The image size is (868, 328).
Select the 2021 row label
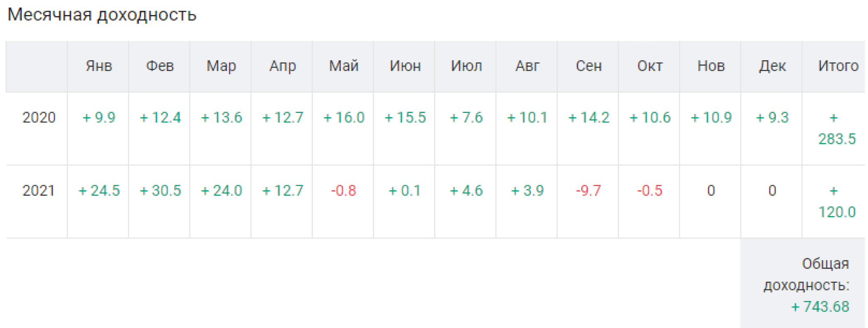(x=39, y=191)
